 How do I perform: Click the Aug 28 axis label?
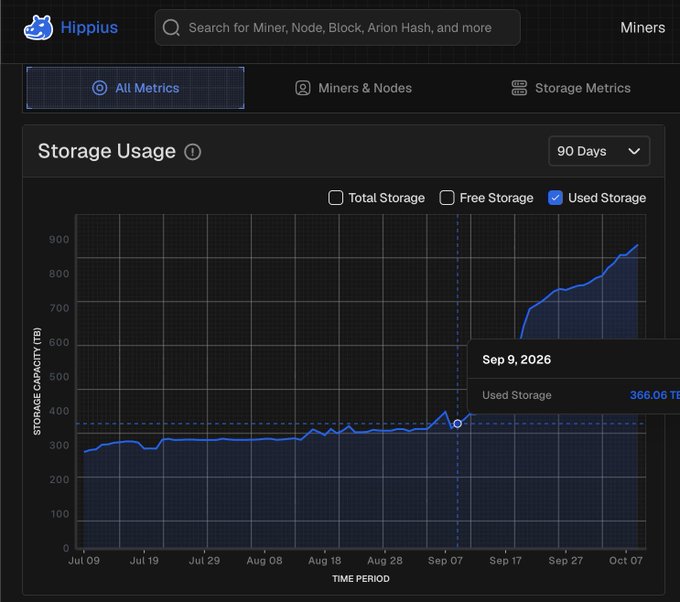pos(385,560)
